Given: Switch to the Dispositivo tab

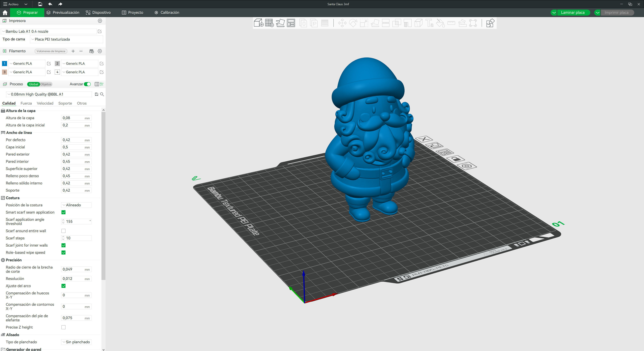Looking at the screenshot, I should click(98, 13).
